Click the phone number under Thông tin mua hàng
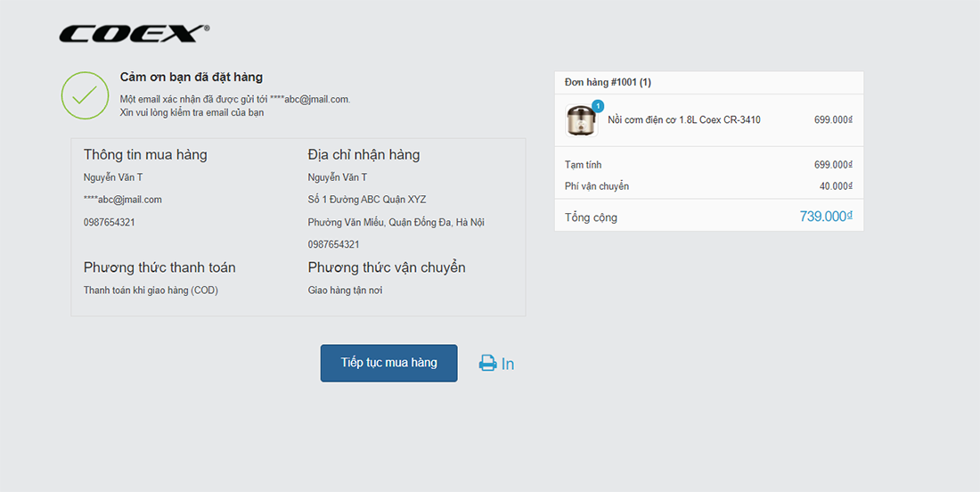The width and height of the screenshot is (980, 492). (110, 222)
